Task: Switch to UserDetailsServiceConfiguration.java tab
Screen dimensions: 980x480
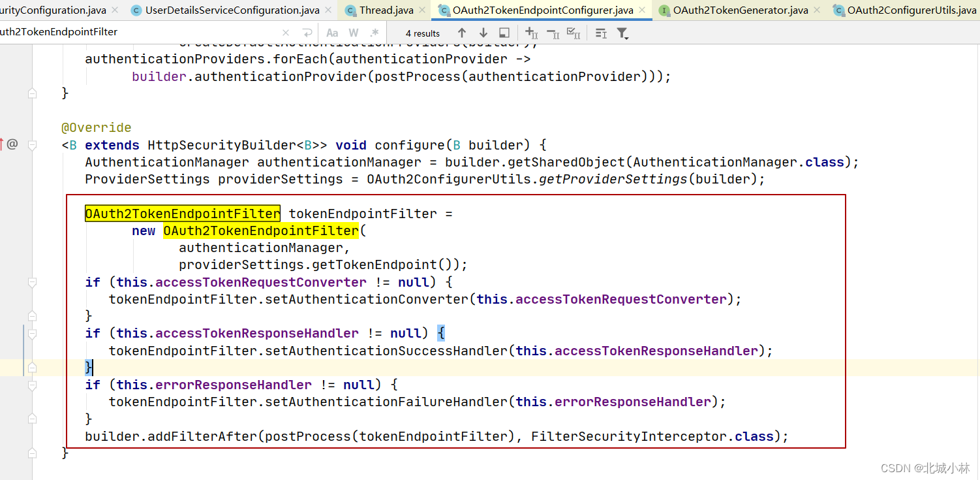Action: (x=232, y=10)
